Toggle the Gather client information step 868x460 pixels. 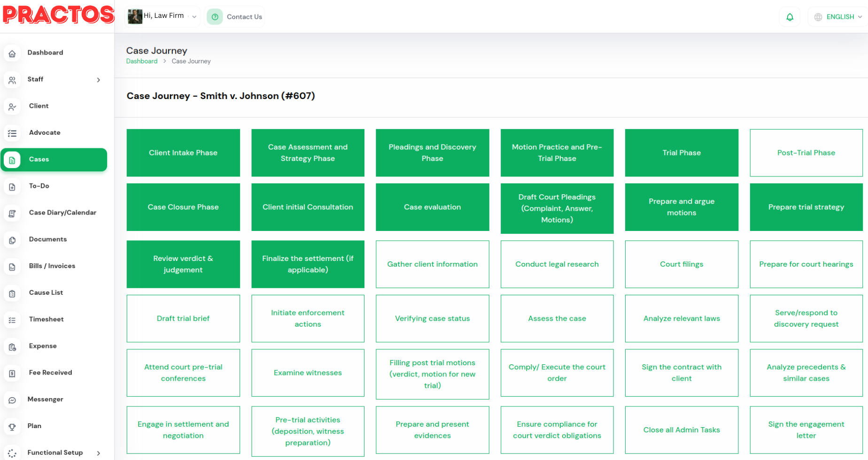432,264
